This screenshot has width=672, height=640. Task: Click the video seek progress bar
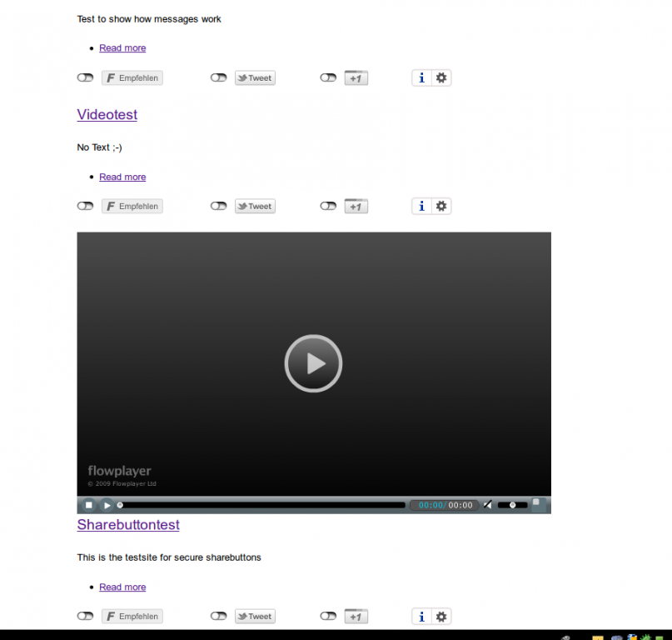(261, 505)
